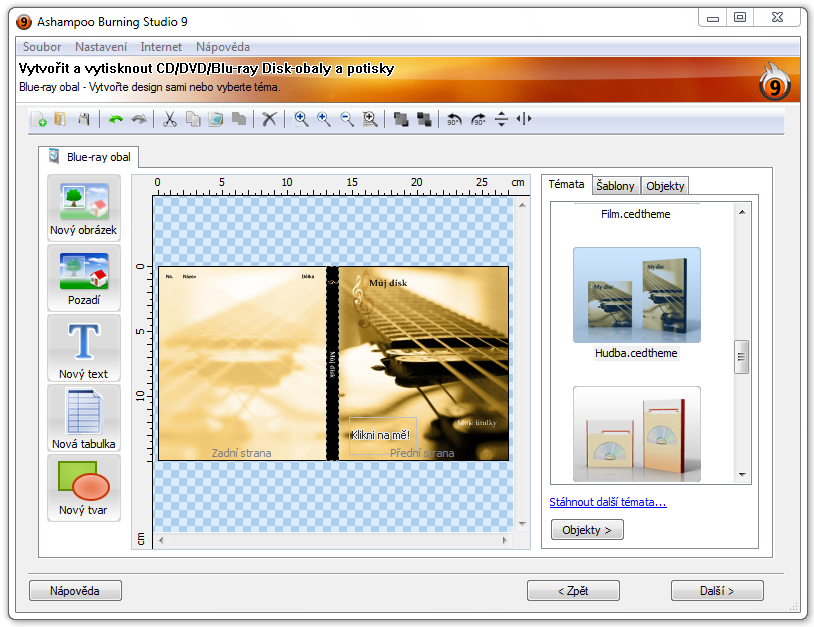Proceed with the Další > button
Viewport: 814px width, 627px height.
click(717, 591)
